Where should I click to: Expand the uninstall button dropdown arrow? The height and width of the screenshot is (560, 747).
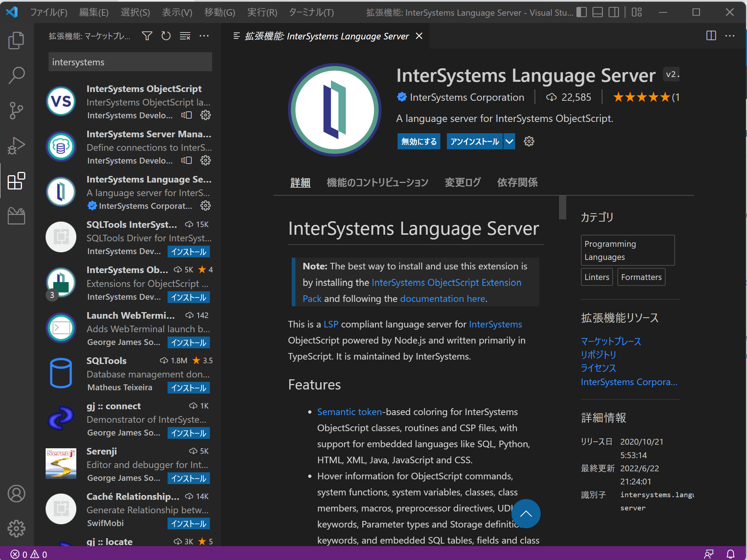509,141
